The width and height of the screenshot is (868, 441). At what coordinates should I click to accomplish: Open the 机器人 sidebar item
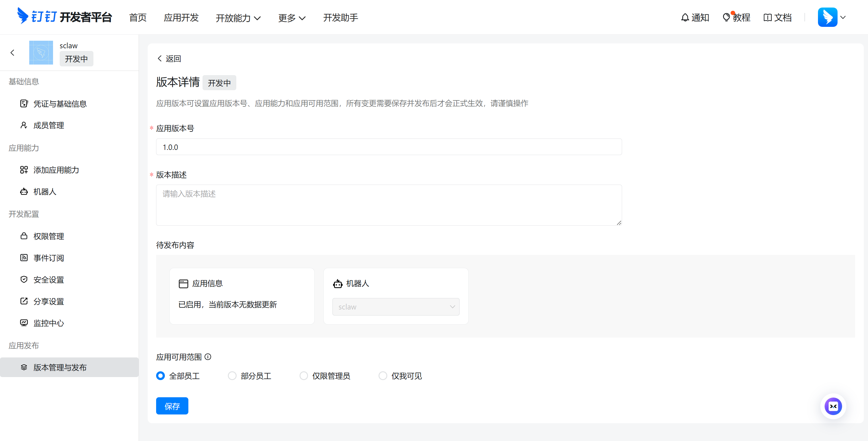pyautogui.click(x=45, y=192)
